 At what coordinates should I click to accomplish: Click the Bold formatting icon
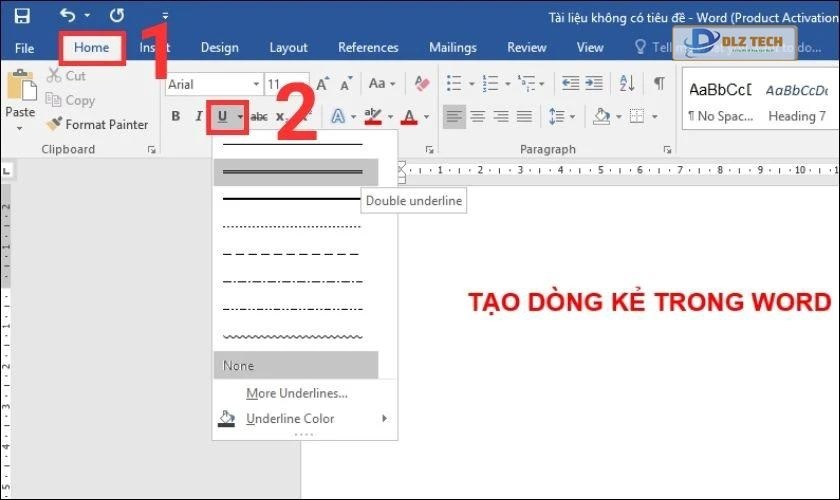(x=175, y=117)
